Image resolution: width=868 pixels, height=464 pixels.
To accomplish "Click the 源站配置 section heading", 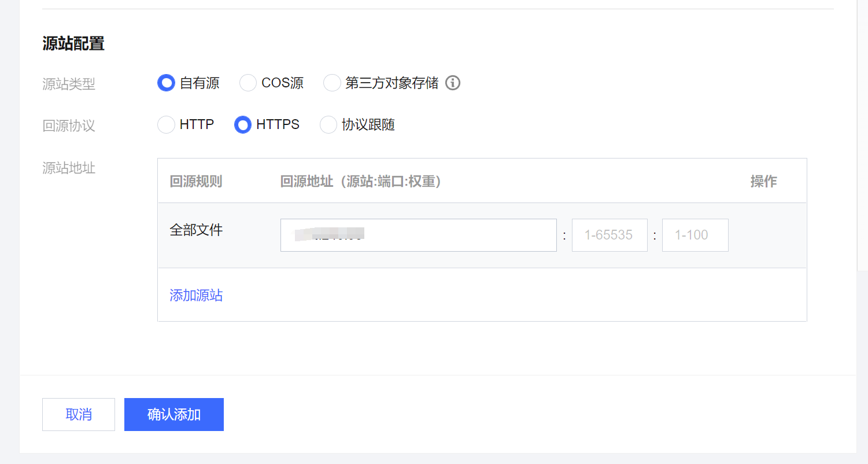I will pos(73,43).
